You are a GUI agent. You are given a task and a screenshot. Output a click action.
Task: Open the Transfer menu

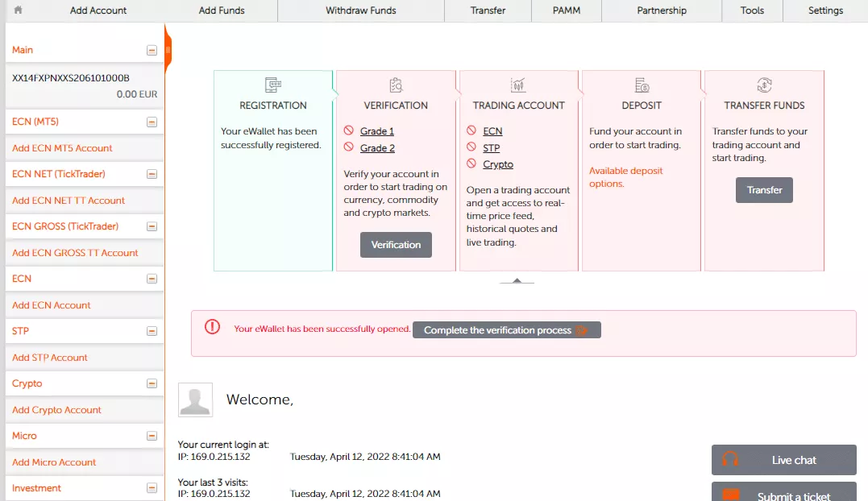point(488,10)
